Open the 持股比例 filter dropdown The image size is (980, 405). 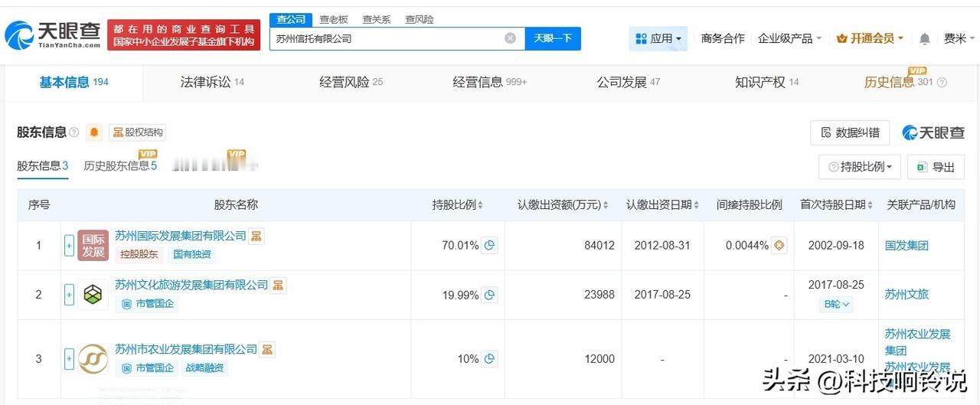pyautogui.click(x=860, y=167)
